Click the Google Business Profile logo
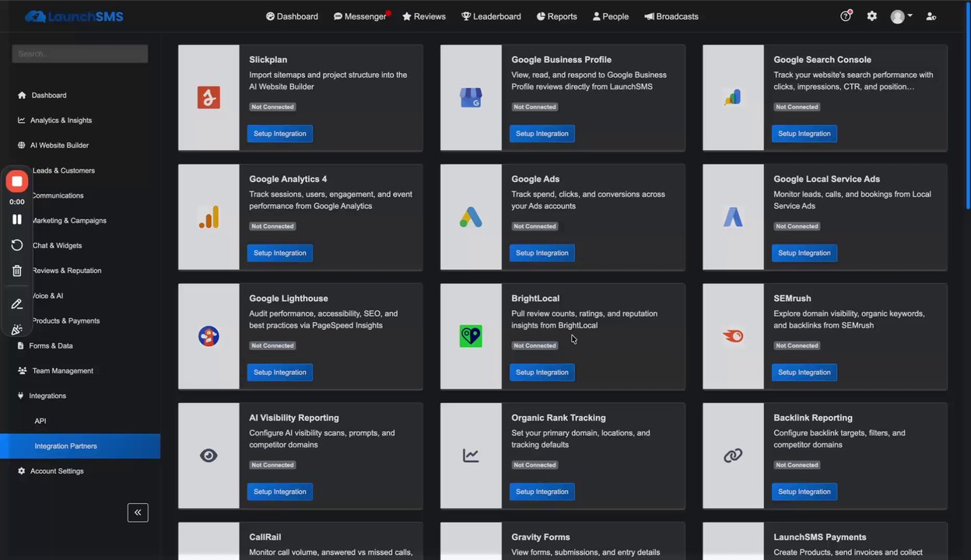Image resolution: width=971 pixels, height=560 pixels. 471,97
